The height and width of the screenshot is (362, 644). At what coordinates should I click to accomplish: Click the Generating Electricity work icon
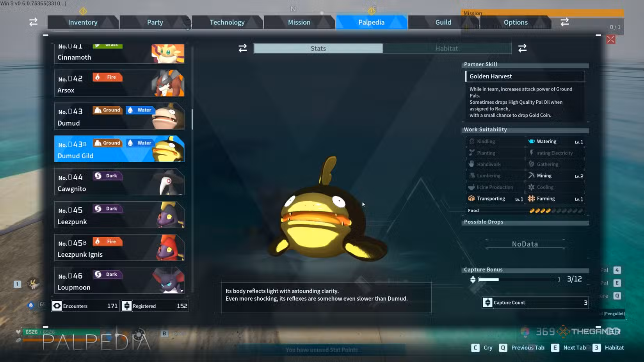point(531,153)
